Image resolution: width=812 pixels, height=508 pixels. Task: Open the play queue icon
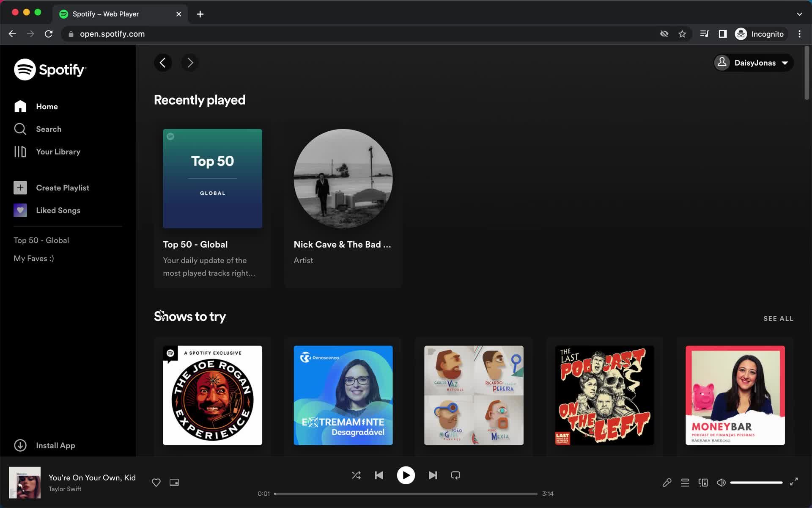pos(685,483)
